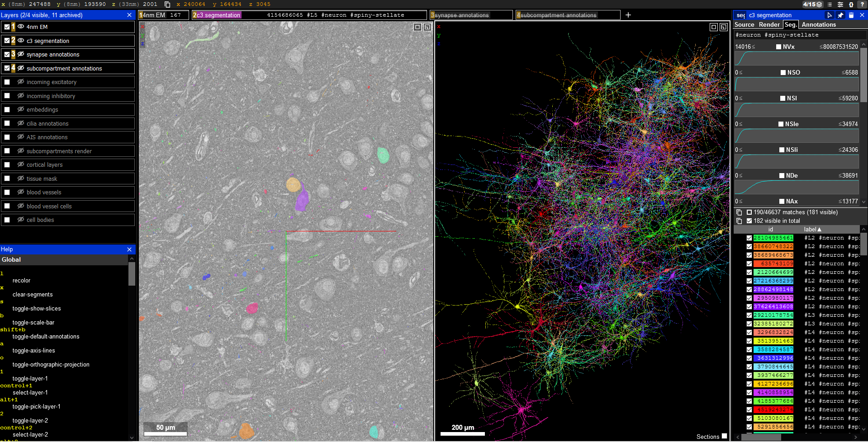This screenshot has width=868, height=442.
Task: Sort segment list by label column
Action: (x=812, y=230)
